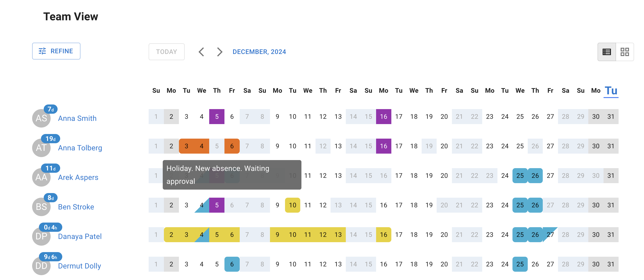Select the Su column header
This screenshot has height=280, width=644.
[x=156, y=91]
